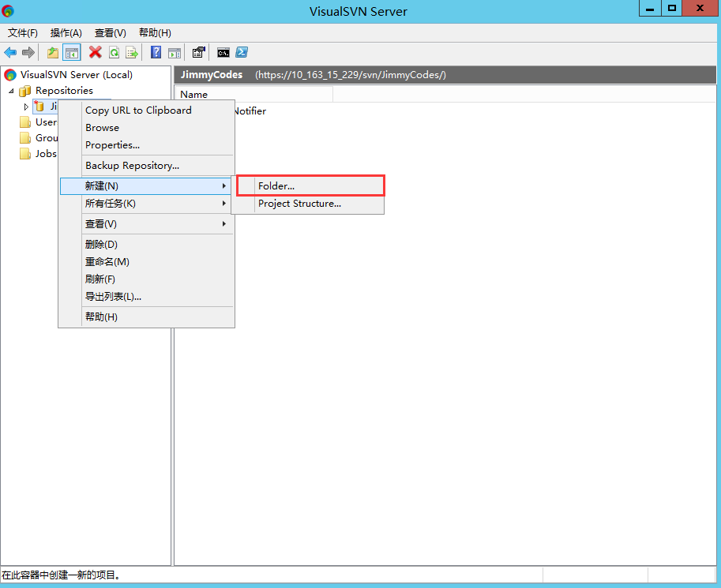The width and height of the screenshot is (721, 588).
Task: Open the 帮助(H) menu in menu bar
Action: pyautogui.click(x=155, y=32)
